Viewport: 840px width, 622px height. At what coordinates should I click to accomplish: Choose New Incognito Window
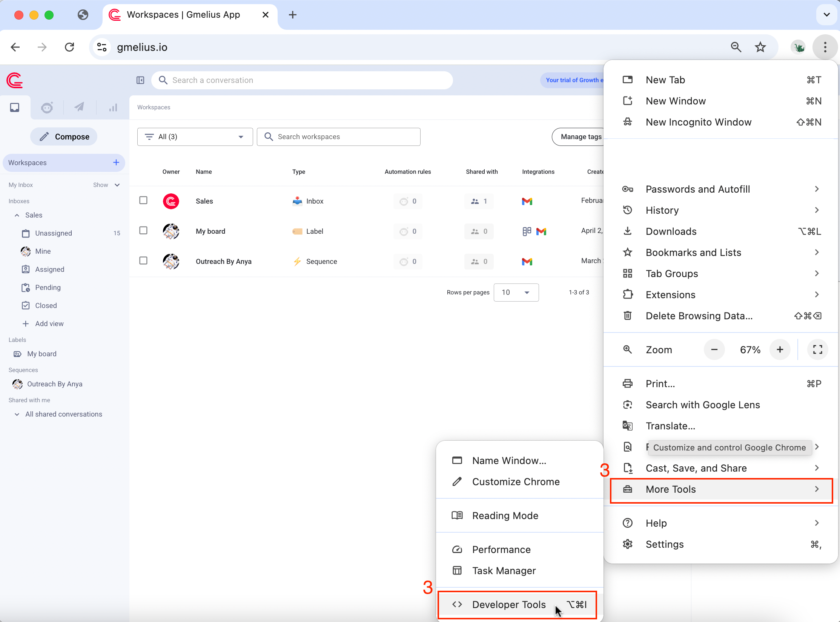point(721,122)
